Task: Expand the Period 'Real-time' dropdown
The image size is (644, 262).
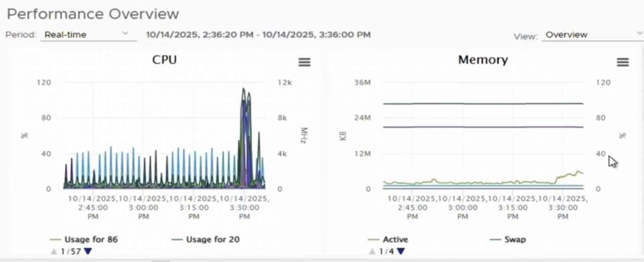Action: click(88, 35)
